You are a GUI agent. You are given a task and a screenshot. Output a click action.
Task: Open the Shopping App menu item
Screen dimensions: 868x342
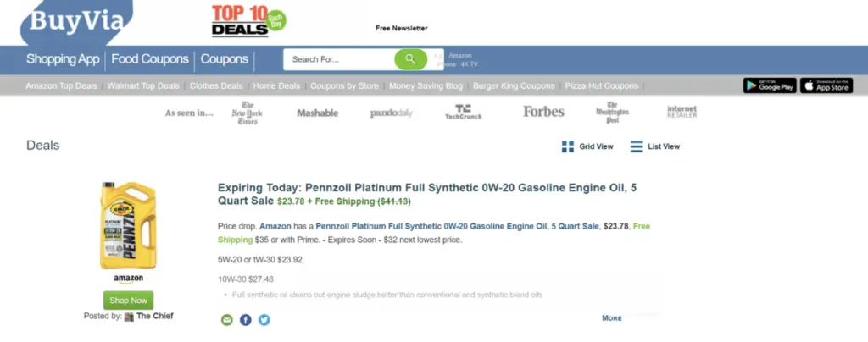pyautogui.click(x=64, y=59)
